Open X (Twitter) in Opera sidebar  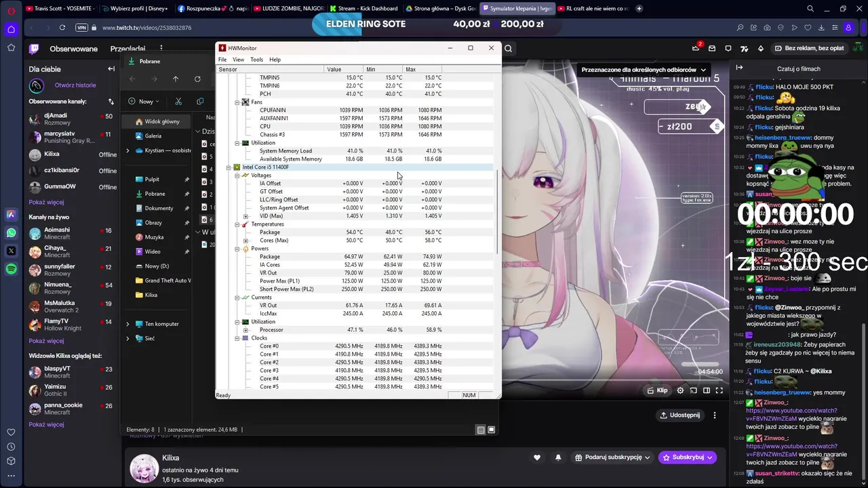pyautogui.click(x=11, y=251)
